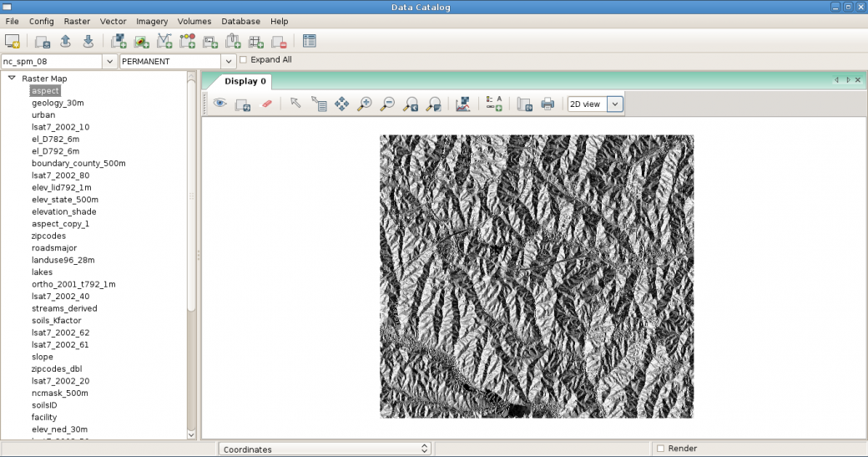Click the Print display icon

point(548,104)
